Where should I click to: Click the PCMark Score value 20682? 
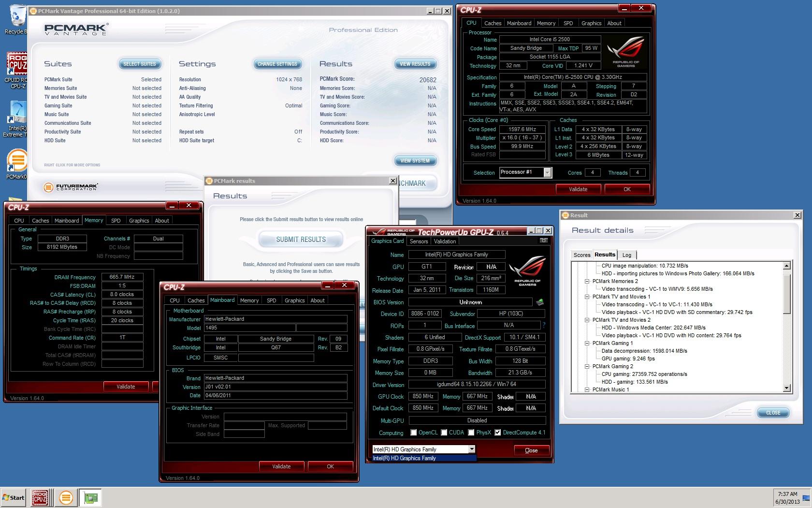click(428, 80)
